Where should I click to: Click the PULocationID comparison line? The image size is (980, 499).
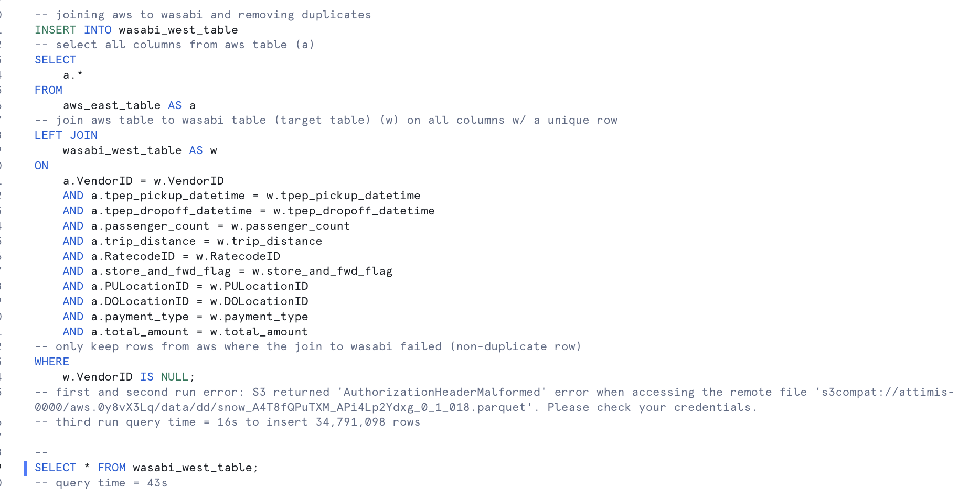[199, 286]
